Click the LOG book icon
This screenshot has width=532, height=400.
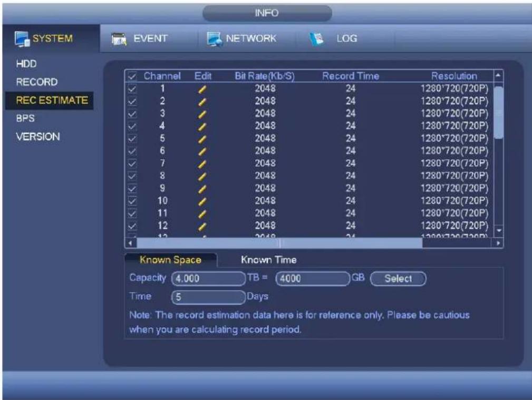[x=316, y=38]
